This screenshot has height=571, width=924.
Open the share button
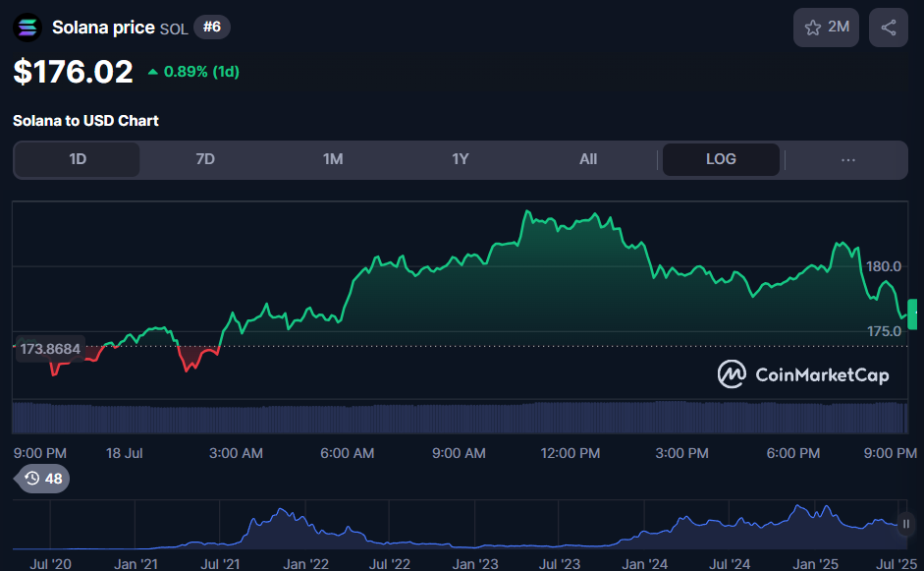point(888,28)
